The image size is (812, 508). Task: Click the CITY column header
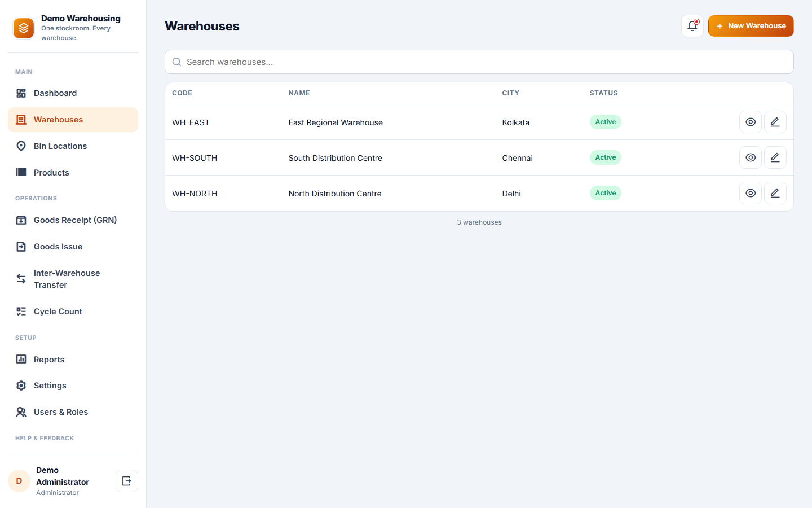[x=511, y=93]
